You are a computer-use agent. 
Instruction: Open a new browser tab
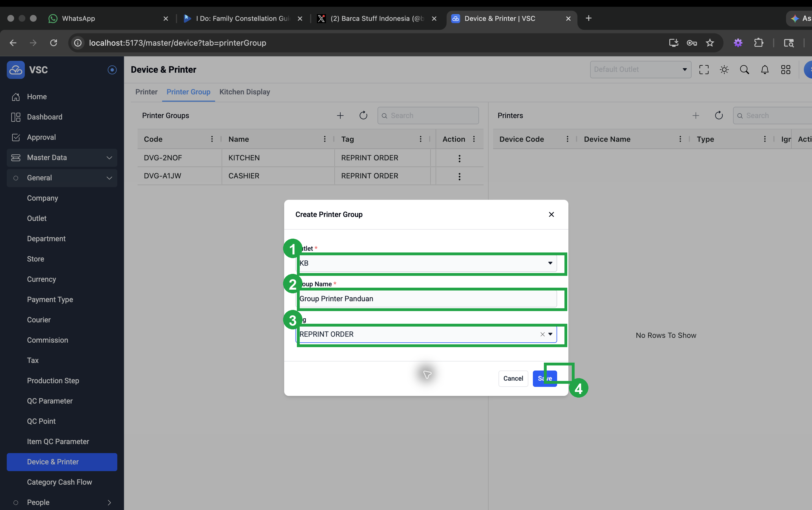pyautogui.click(x=588, y=18)
